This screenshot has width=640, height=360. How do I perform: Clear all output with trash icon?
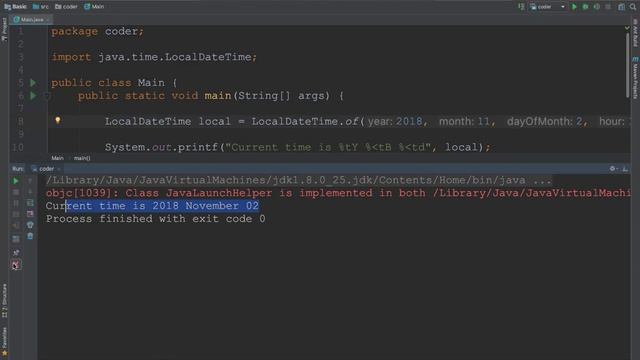(x=30, y=236)
